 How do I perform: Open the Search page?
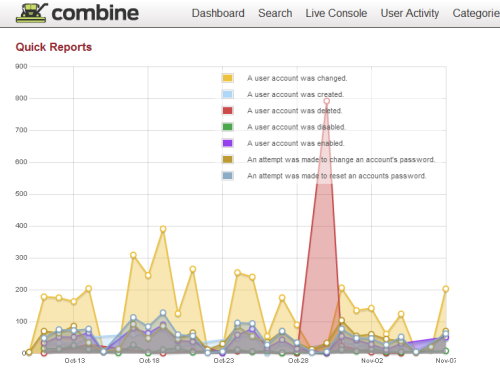click(275, 13)
